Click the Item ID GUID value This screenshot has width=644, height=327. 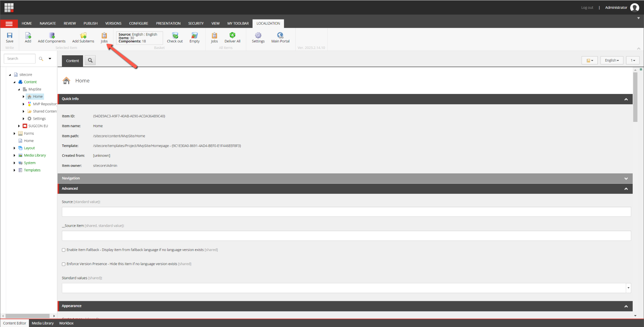tap(129, 116)
